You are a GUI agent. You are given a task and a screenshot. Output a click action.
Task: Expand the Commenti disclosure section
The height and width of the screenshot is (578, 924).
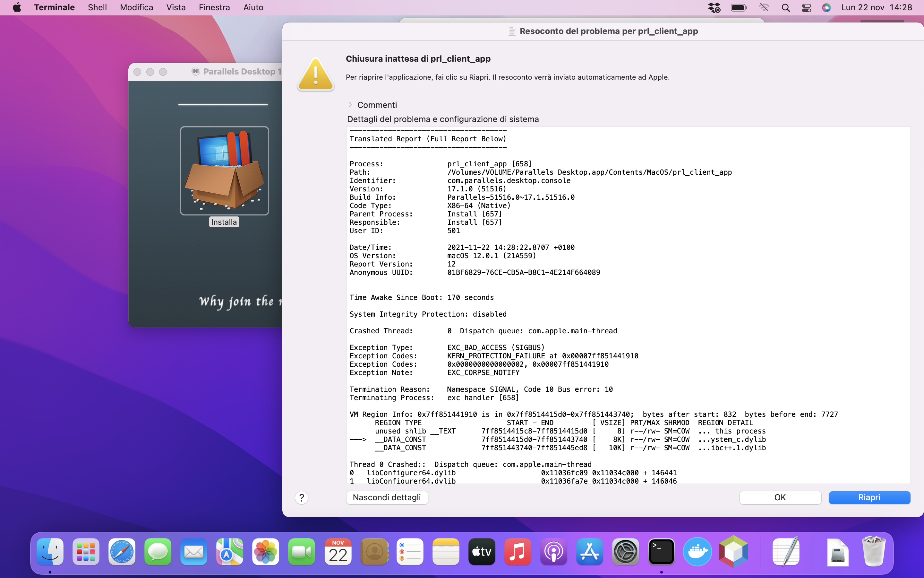pos(350,104)
